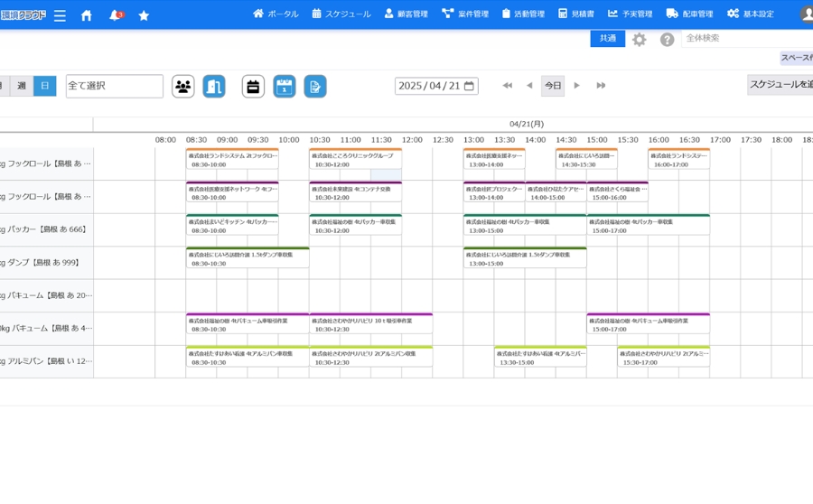Click the favorites star icon

[144, 15]
